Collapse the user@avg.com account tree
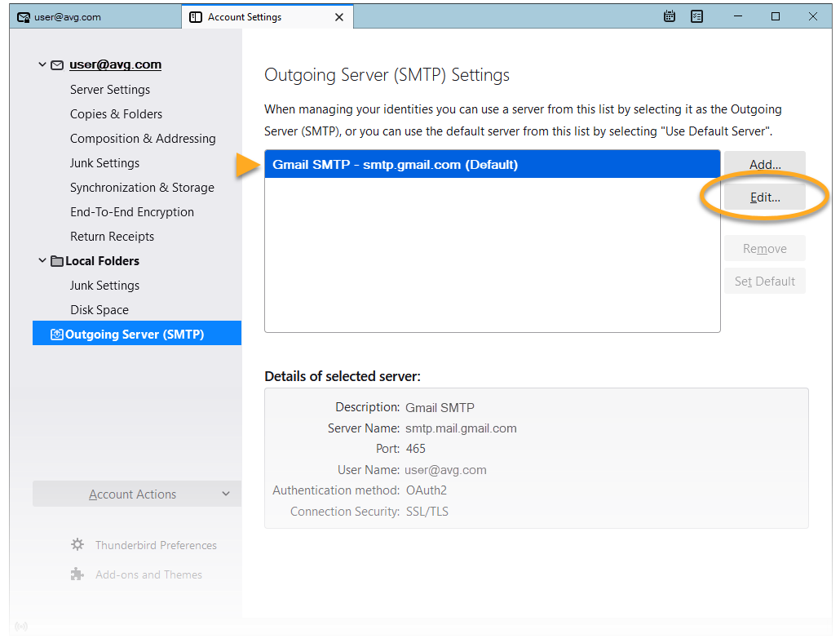840x643 pixels. coord(42,64)
